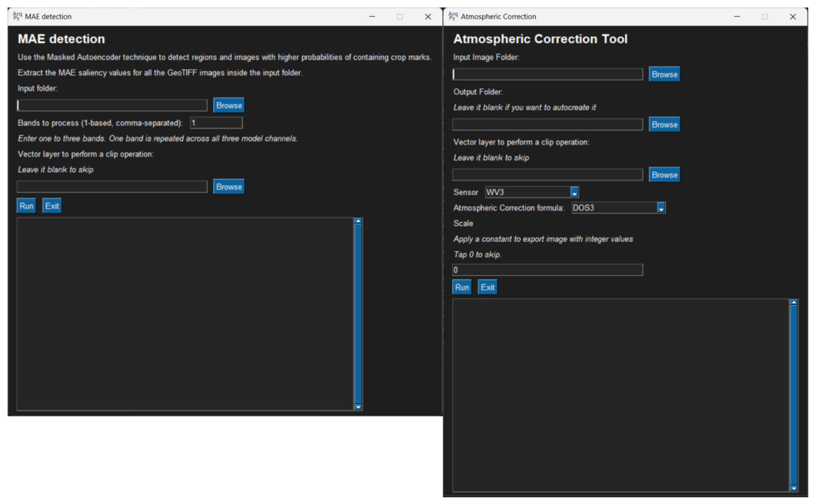Screen dimensions: 815x504
Task: Browse for Input Image Folder in Atmospheric Correction
Action: point(664,75)
